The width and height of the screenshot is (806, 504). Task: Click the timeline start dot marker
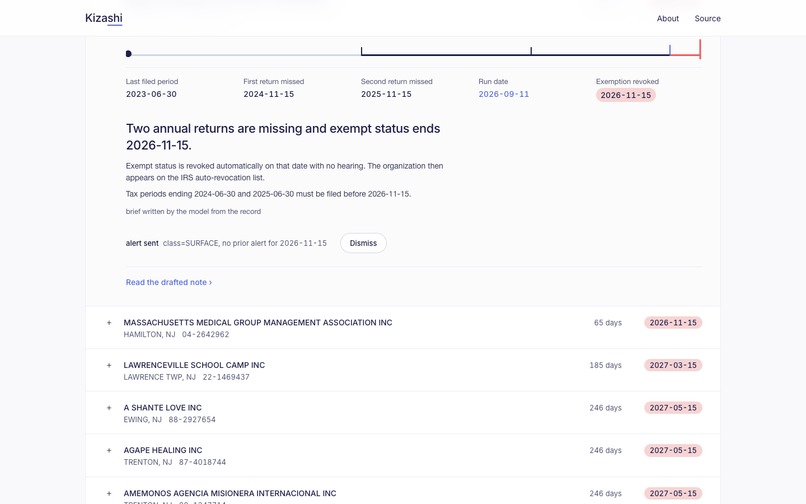coord(129,53)
